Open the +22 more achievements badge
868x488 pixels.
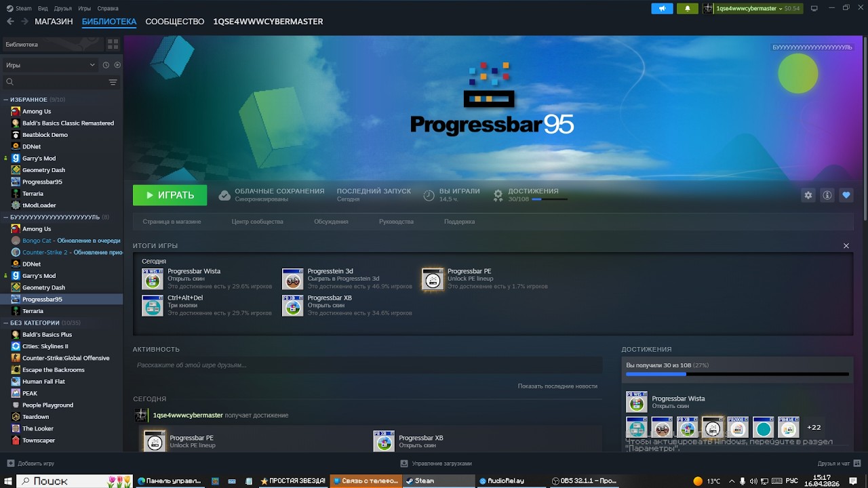tap(814, 428)
